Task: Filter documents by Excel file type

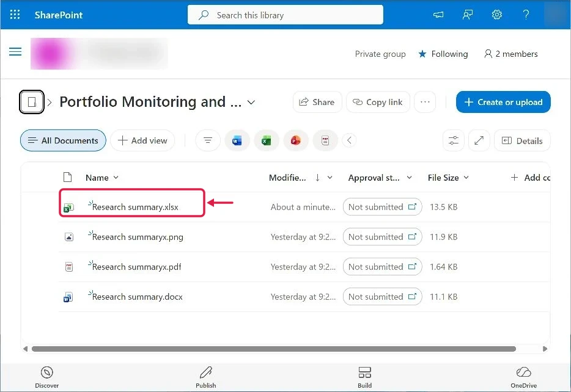Action: point(267,140)
